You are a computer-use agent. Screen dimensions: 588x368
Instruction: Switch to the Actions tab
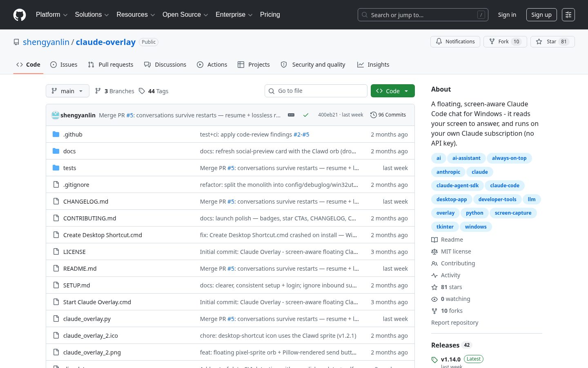pyautogui.click(x=212, y=65)
